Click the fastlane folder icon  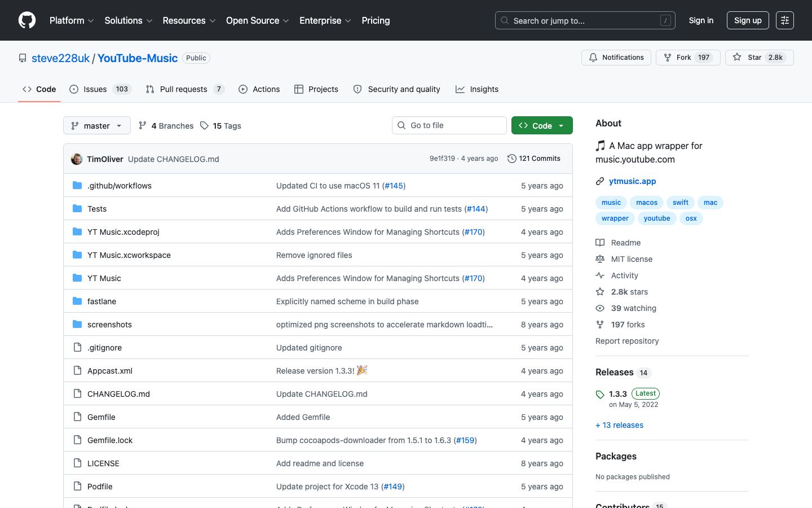tap(77, 301)
